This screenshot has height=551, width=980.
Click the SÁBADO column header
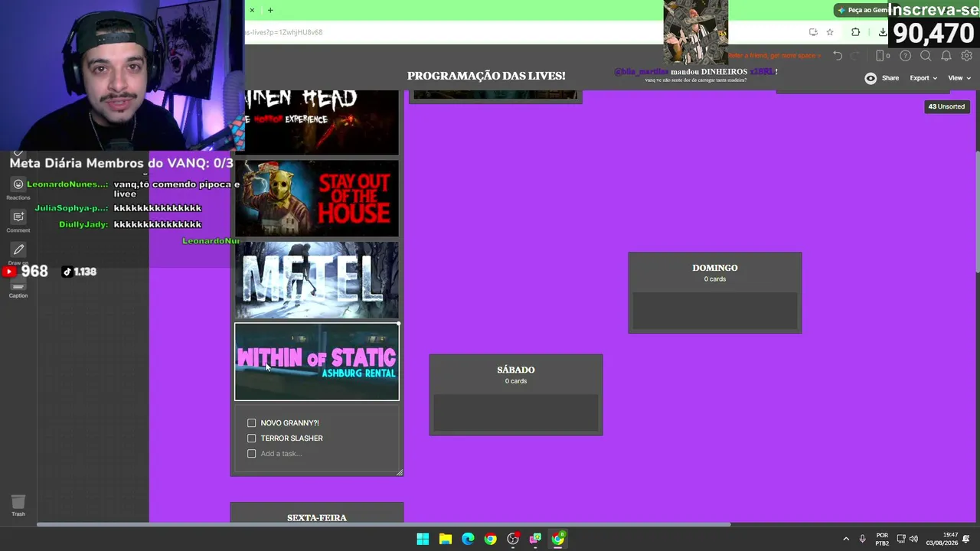[516, 370]
